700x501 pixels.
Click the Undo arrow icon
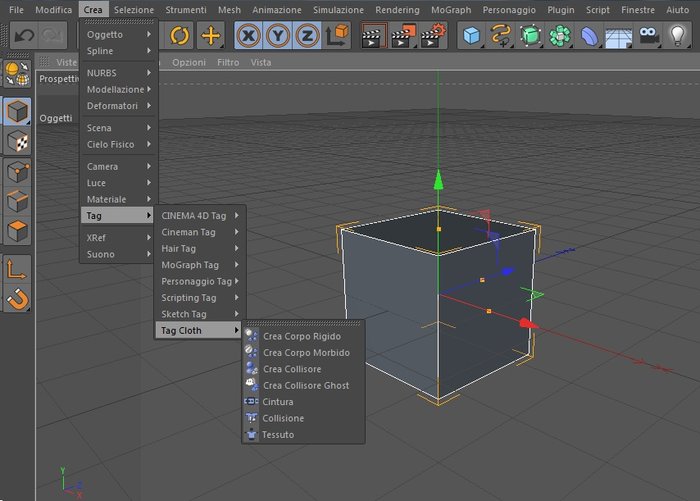(24, 35)
